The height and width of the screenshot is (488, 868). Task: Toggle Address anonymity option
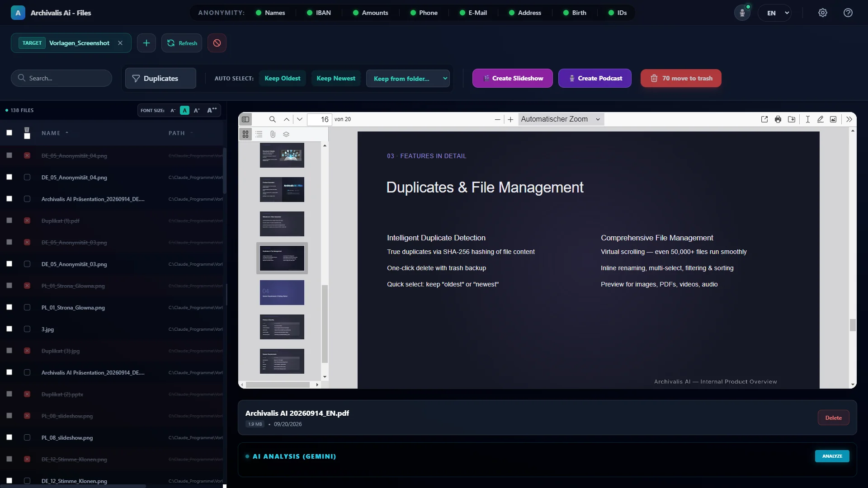(525, 13)
